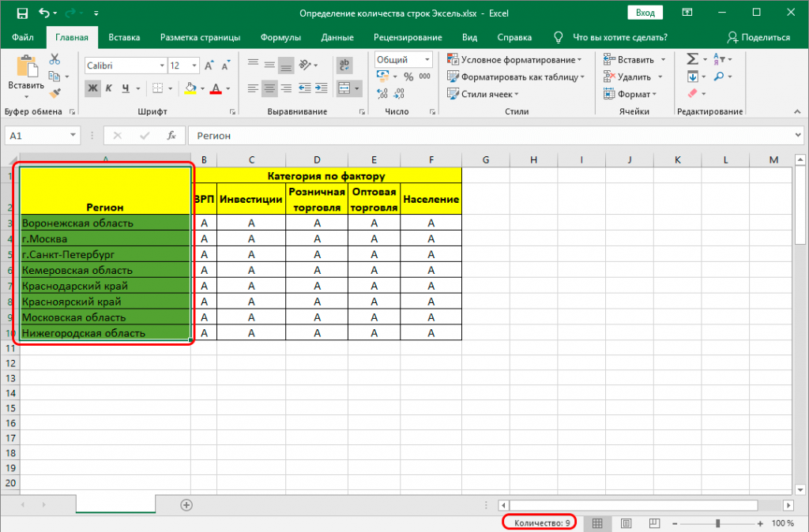Align text to the middle vertically

[269, 65]
